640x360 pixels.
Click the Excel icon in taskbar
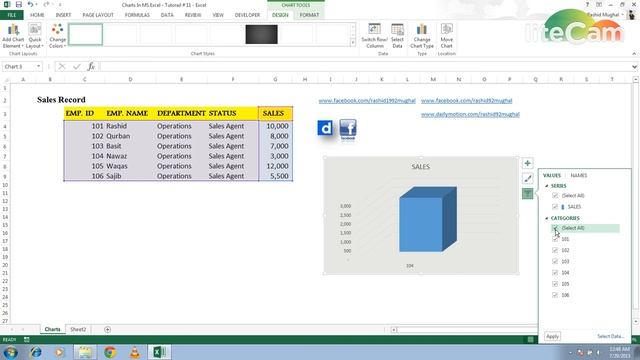click(159, 352)
